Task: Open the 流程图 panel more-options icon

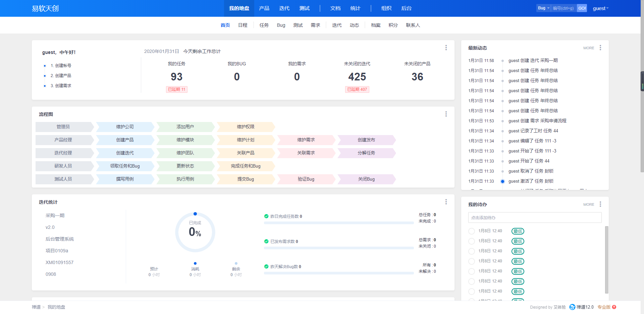Action: point(446,114)
